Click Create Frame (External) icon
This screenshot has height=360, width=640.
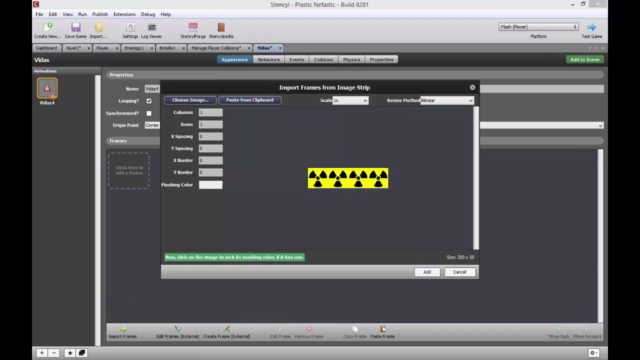(x=227, y=329)
